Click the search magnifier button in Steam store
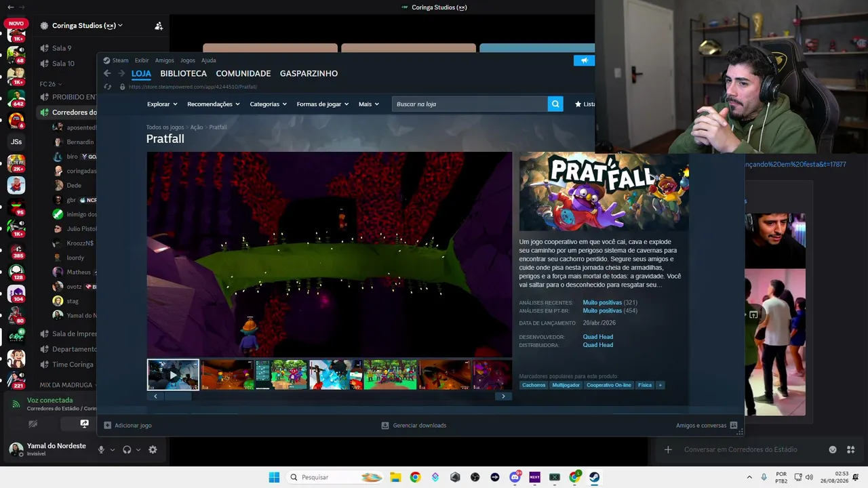This screenshot has width=868, height=488. [x=555, y=104]
